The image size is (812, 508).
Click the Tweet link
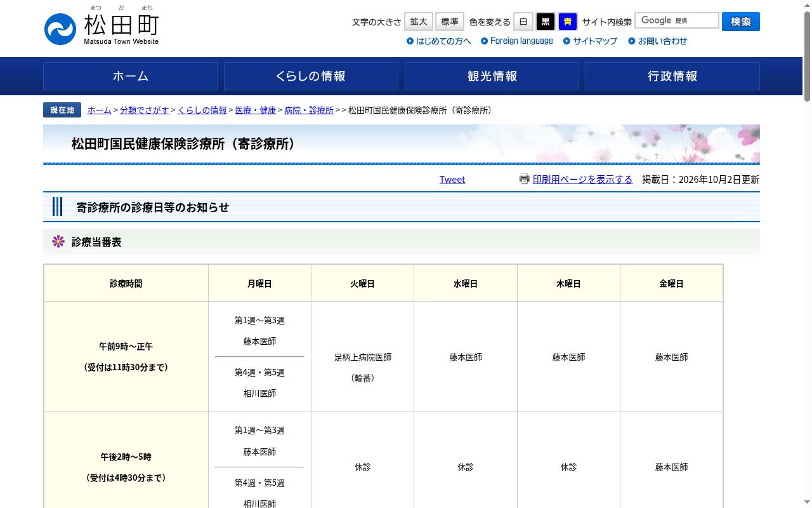[x=452, y=180]
